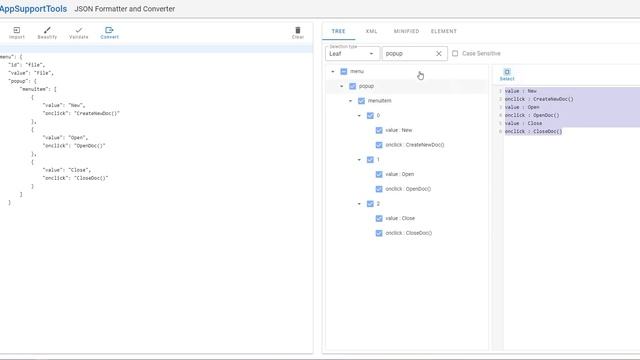Viewport: 640px width, 360px height.
Task: Collapse the menuitem tree node arrow
Action: point(350,101)
